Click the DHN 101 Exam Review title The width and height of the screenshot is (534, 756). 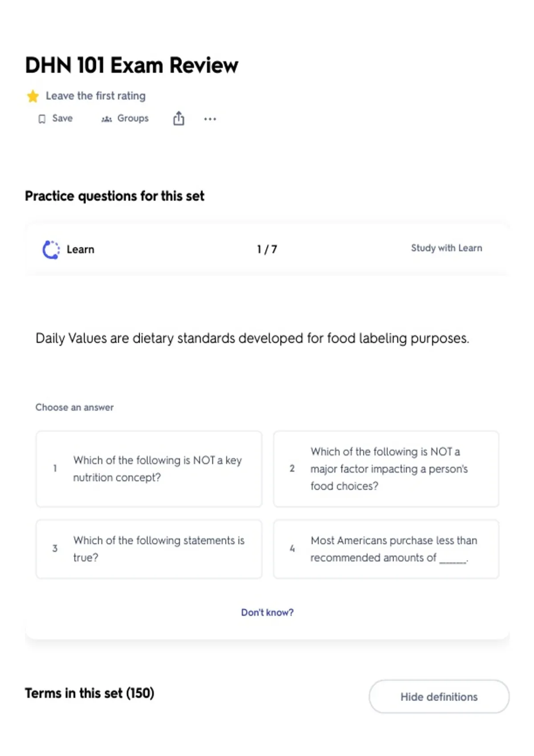(132, 65)
